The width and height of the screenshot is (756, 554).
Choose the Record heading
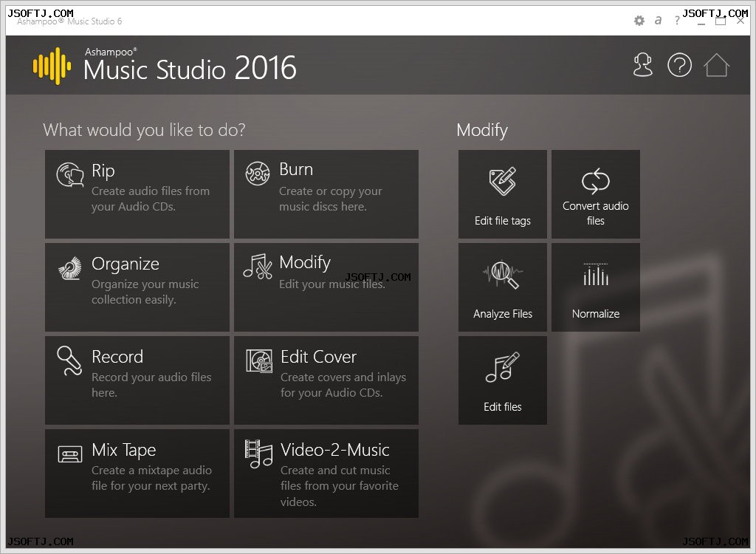click(x=117, y=357)
